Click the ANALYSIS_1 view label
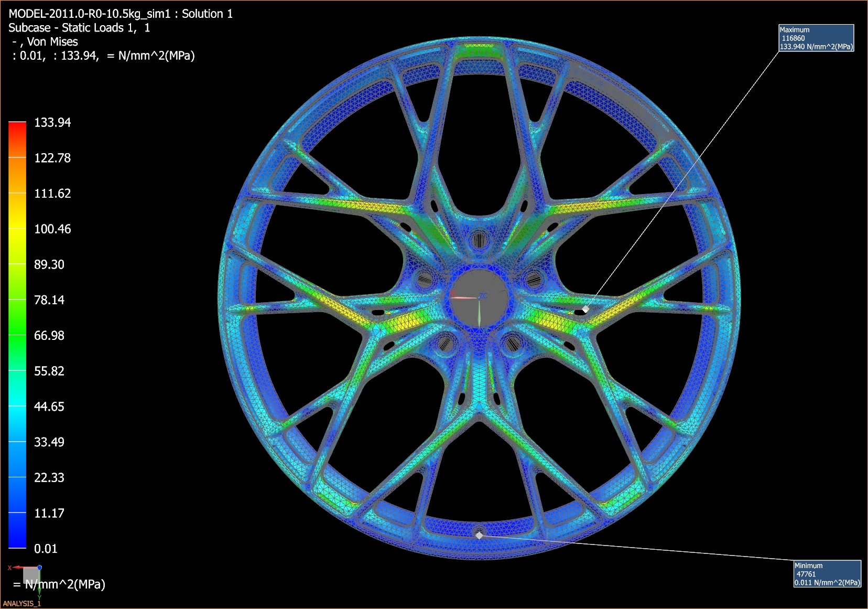 click(x=22, y=603)
